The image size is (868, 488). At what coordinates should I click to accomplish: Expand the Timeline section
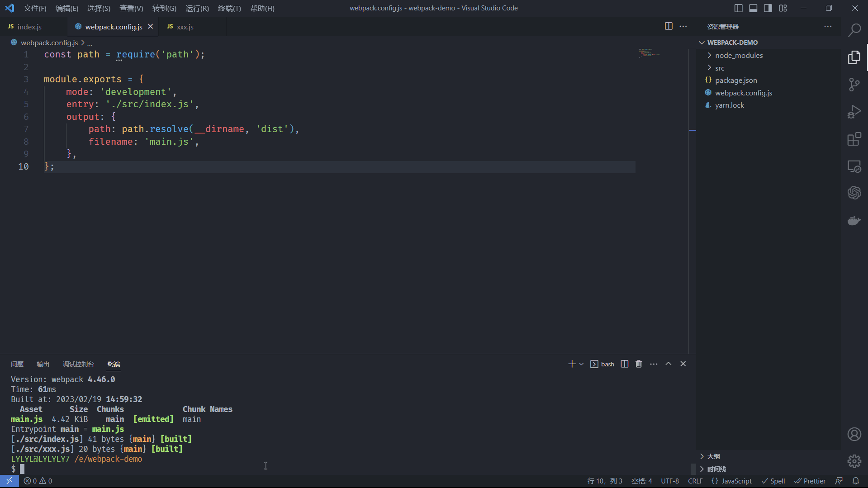pos(716,469)
